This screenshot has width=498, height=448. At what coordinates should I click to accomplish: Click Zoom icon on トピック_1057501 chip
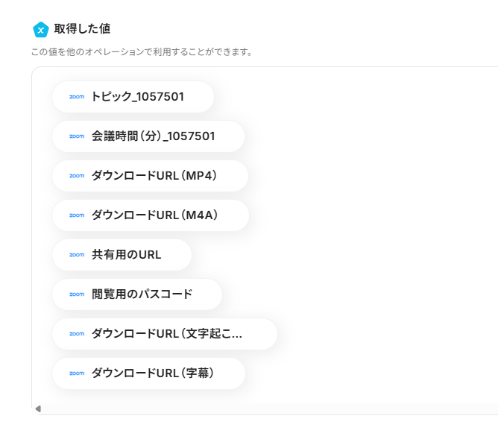tap(77, 97)
